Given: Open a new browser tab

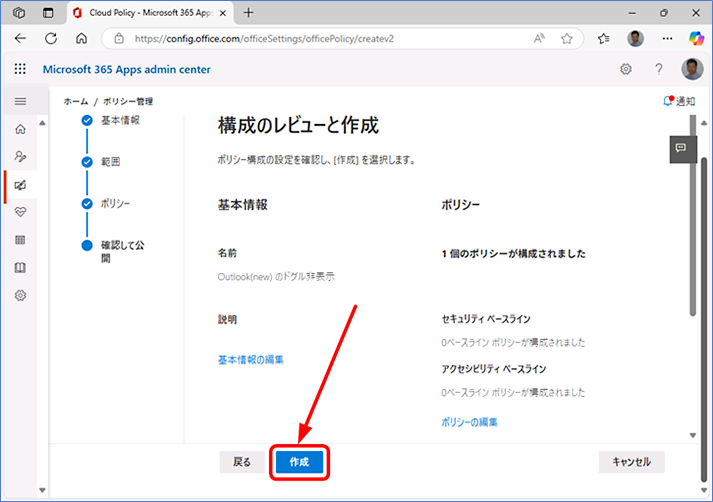Looking at the screenshot, I should 248,13.
